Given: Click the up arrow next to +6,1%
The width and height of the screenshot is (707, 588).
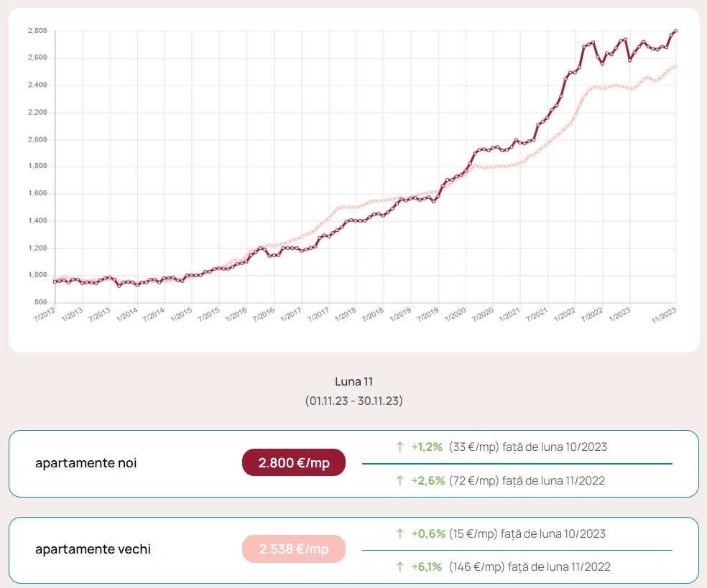Looking at the screenshot, I should point(400,566).
